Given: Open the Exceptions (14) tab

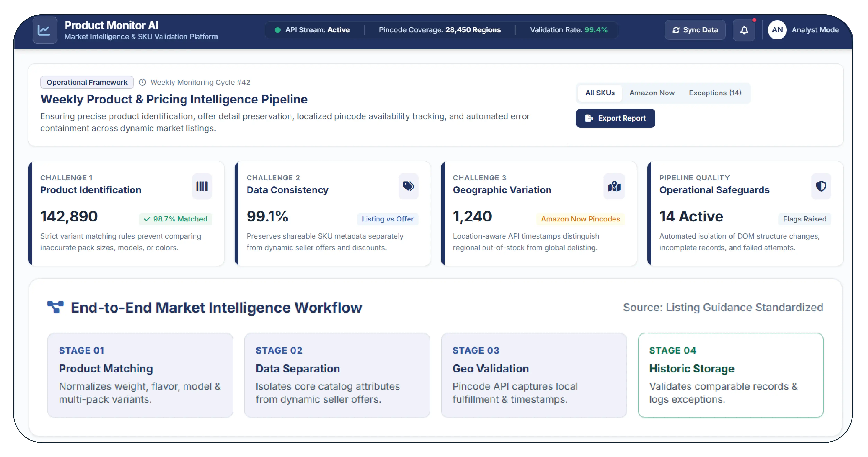Looking at the screenshot, I should (715, 93).
